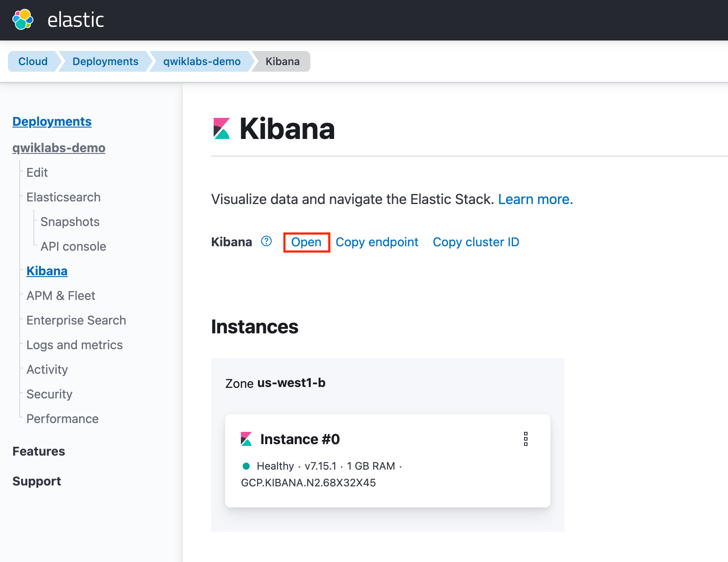Click the Kibana icon in Instance #0 card
The height and width of the screenshot is (562, 728).
coord(246,439)
